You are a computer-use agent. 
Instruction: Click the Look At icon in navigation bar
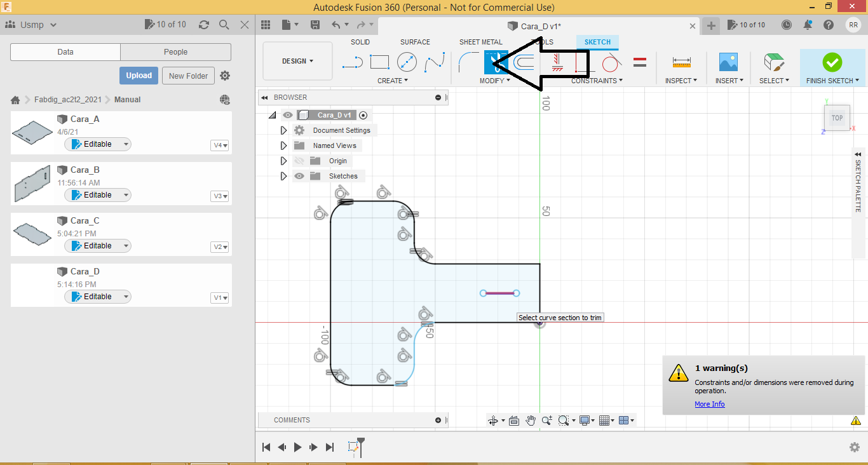(514, 421)
